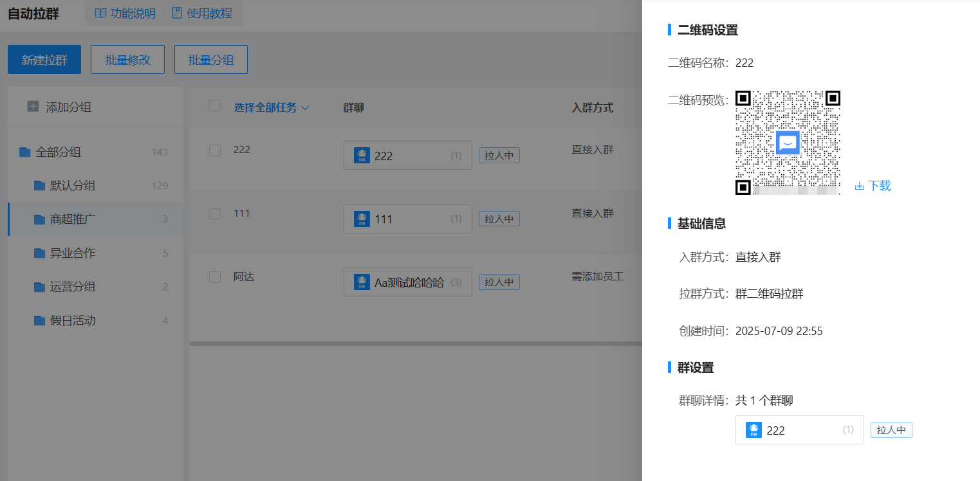The height and width of the screenshot is (481, 980).
Task: Check the box for task 222
Action: [x=215, y=150]
